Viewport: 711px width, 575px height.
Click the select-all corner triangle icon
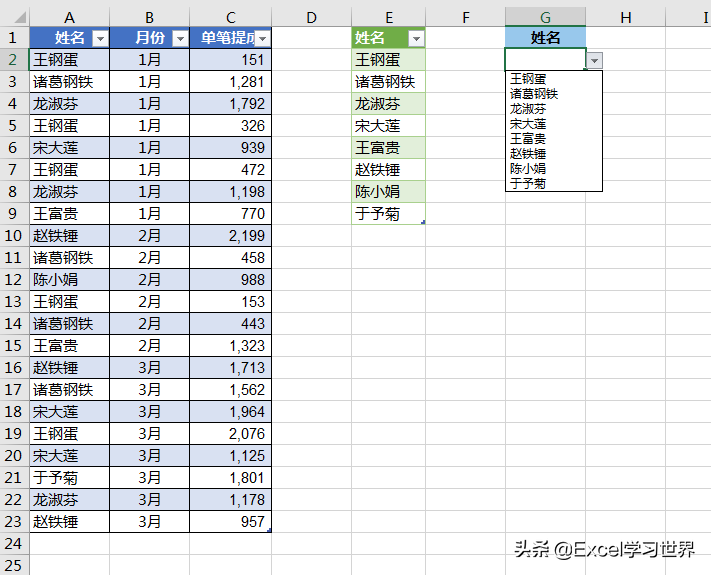click(x=20, y=18)
